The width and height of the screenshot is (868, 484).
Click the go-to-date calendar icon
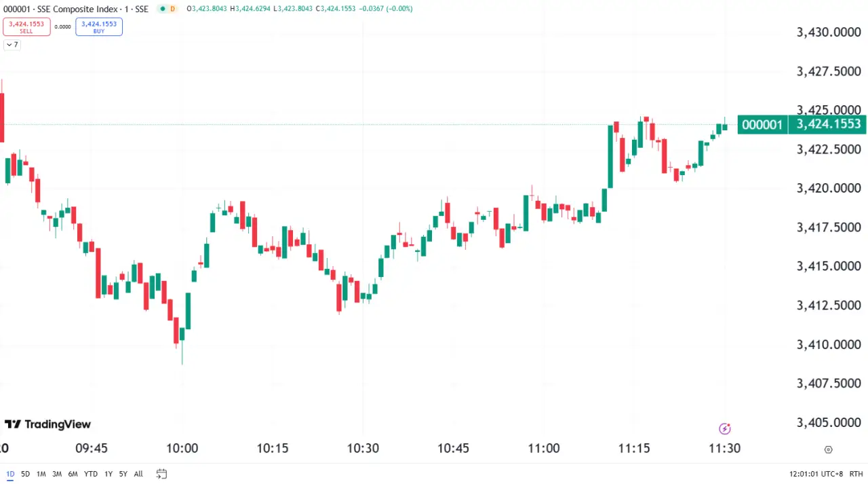coord(161,474)
